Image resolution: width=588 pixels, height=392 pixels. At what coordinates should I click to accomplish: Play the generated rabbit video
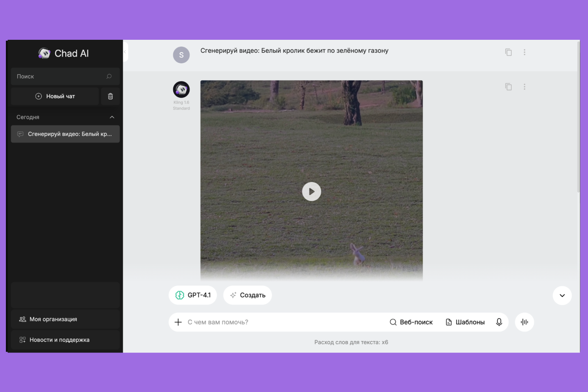pyautogui.click(x=311, y=192)
